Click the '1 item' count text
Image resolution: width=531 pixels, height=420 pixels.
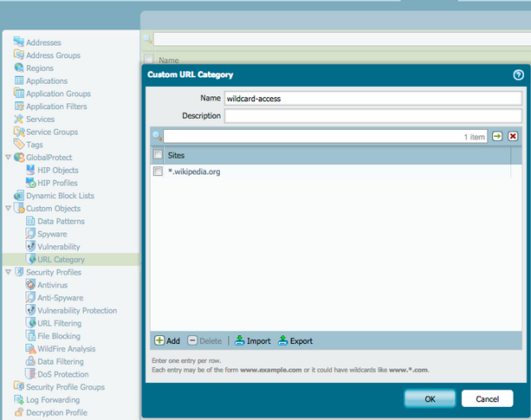(474, 137)
